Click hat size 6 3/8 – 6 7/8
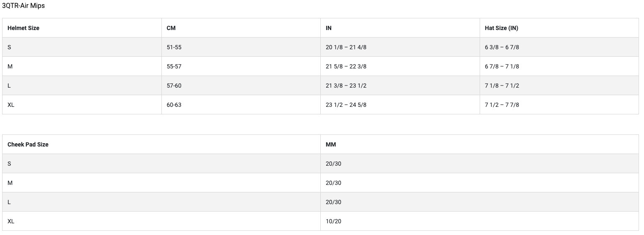This screenshot has height=235, width=644. pos(502,47)
